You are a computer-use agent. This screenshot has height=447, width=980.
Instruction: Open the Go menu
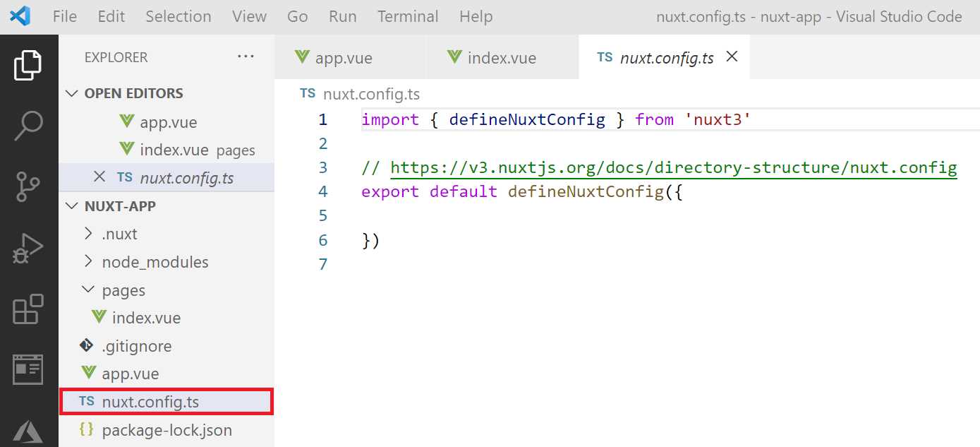[297, 16]
